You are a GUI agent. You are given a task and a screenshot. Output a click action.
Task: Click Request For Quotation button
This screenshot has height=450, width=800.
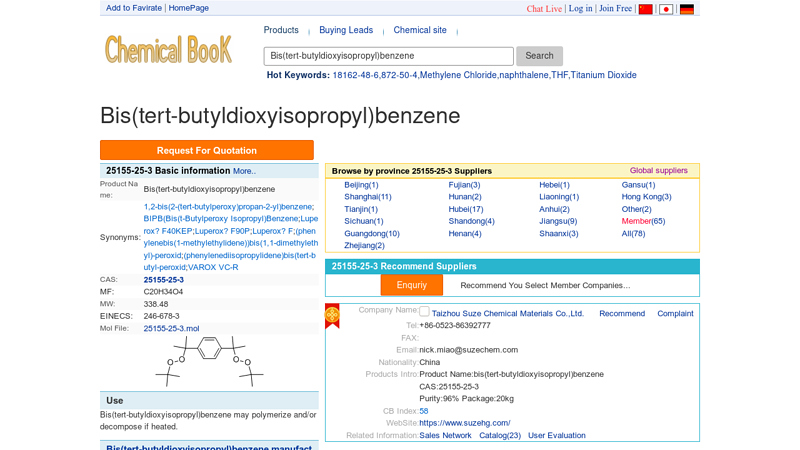[x=207, y=151]
